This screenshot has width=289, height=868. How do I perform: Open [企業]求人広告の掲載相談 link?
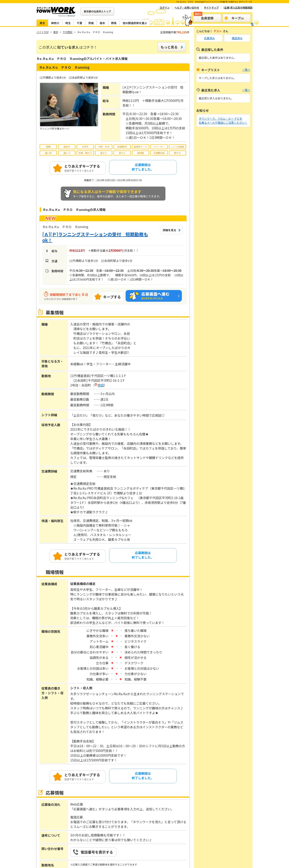[238, 7]
